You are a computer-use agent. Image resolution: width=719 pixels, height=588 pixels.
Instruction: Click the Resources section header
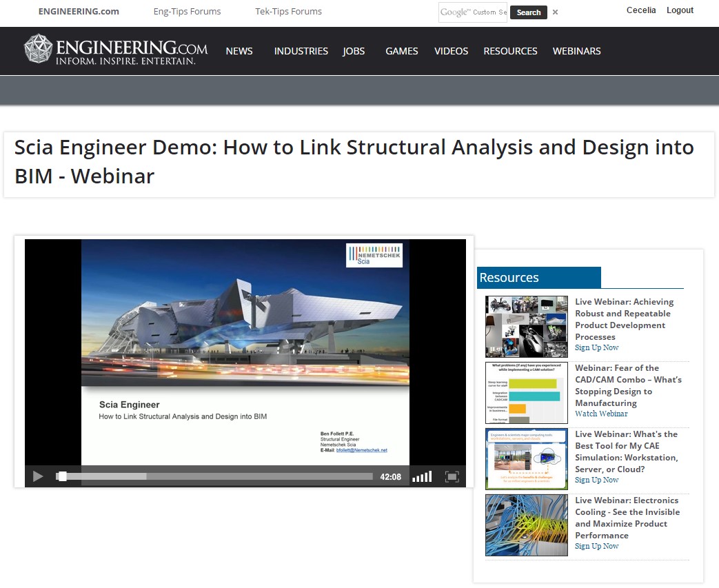(539, 278)
